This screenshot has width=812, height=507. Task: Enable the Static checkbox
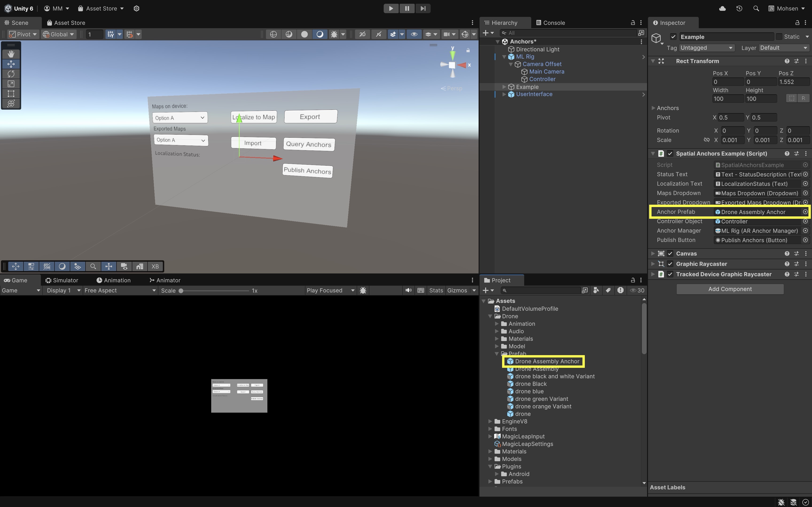[x=779, y=37]
